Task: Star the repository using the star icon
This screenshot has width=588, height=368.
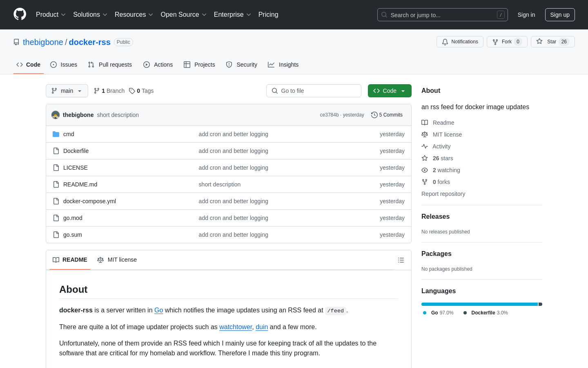Action: 539,42
